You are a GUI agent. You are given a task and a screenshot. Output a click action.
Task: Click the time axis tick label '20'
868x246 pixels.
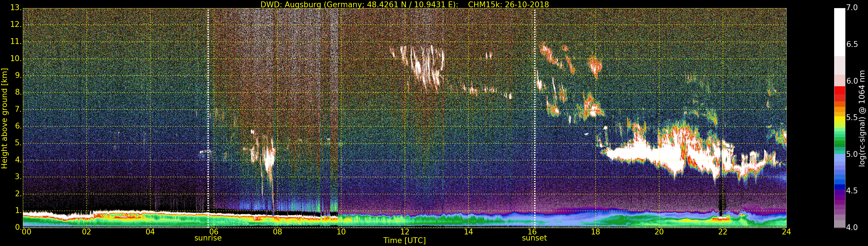[x=659, y=232]
